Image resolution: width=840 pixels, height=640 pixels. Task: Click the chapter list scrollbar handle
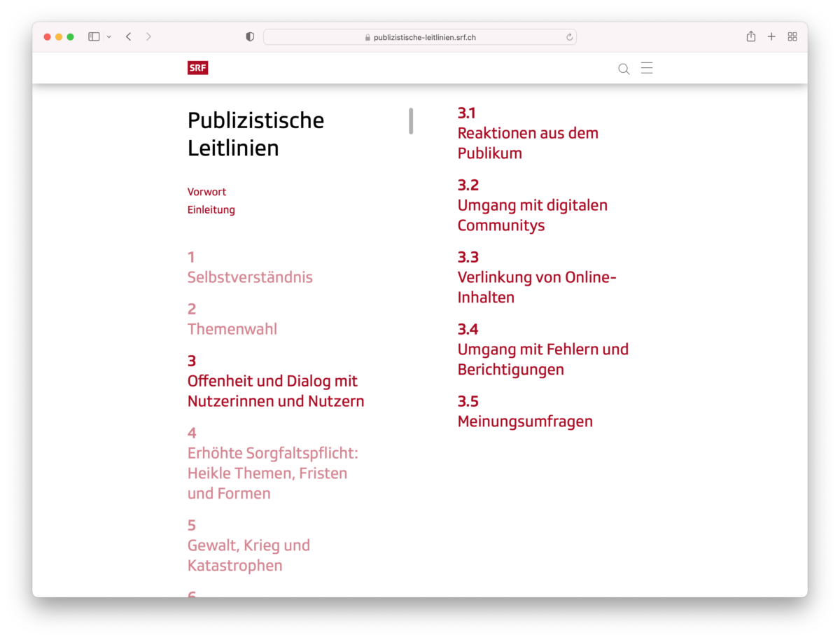411,121
